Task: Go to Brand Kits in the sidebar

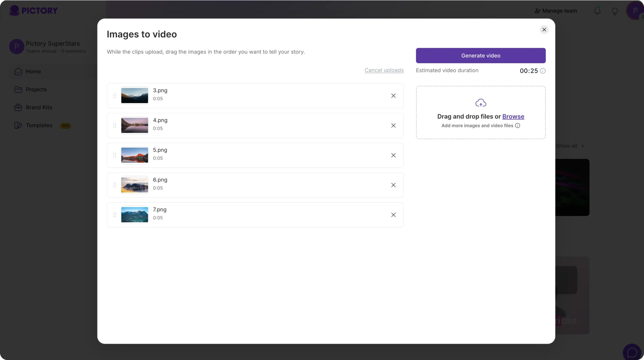Action: click(39, 107)
